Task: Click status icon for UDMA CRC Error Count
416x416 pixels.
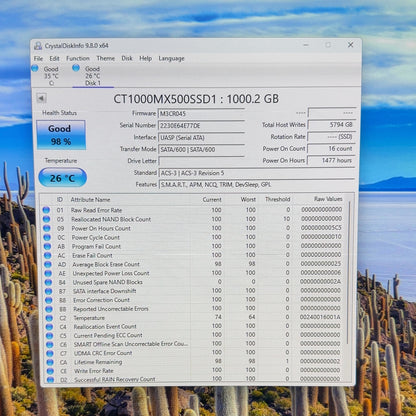Action: (x=50, y=353)
